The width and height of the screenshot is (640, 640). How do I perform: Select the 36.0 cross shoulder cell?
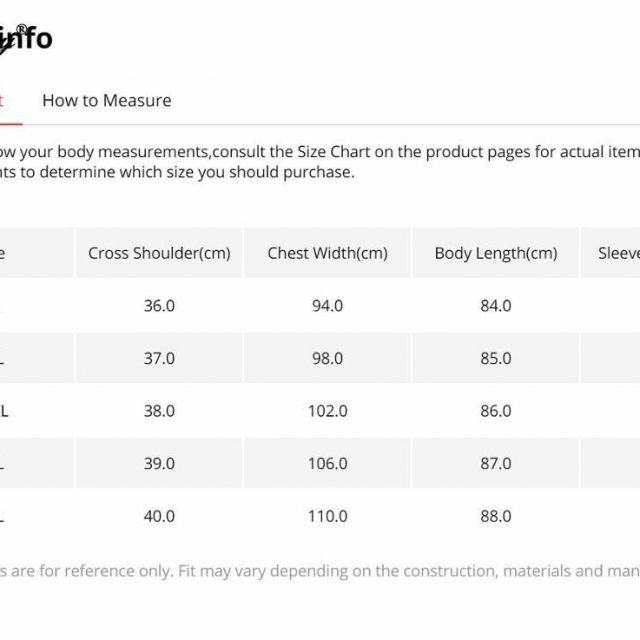tap(159, 306)
